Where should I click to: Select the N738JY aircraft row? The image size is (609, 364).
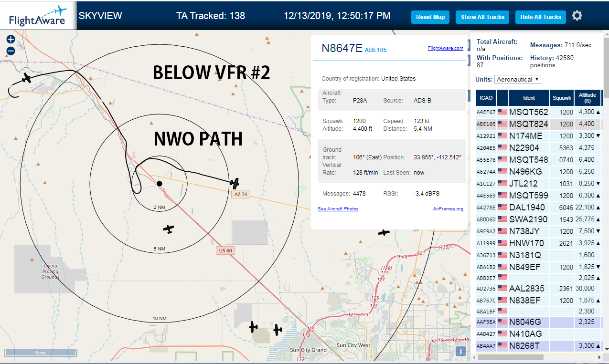[x=539, y=231]
